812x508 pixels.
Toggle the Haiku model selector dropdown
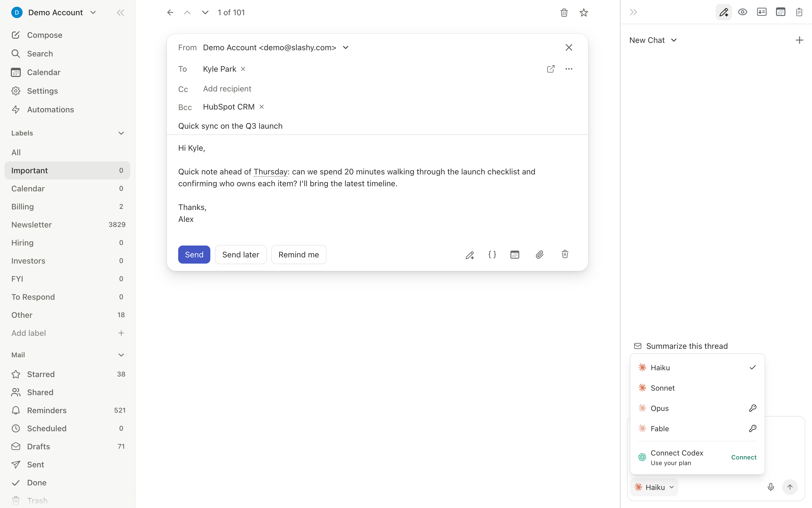[x=654, y=487]
